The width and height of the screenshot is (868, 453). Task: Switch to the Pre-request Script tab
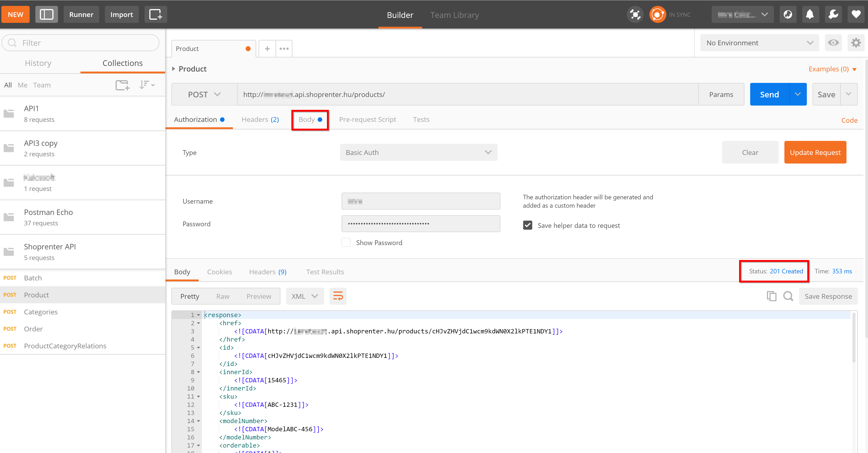[367, 119]
